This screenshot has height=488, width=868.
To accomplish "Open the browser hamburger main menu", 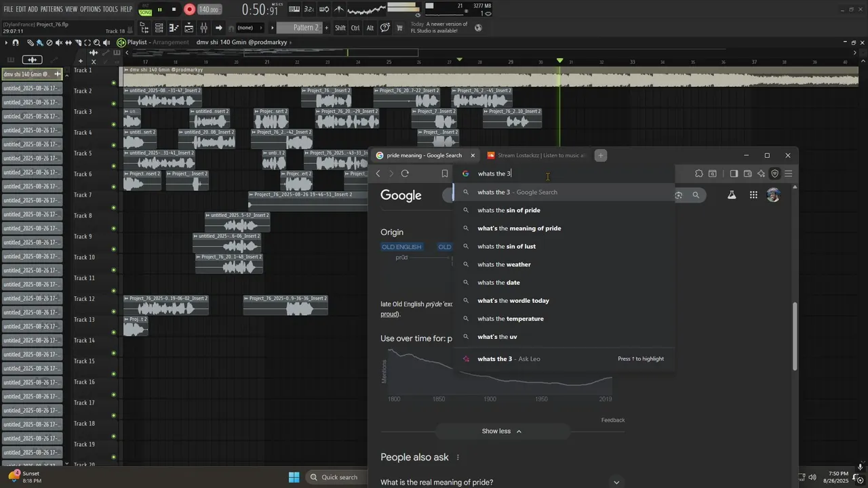I will point(789,174).
